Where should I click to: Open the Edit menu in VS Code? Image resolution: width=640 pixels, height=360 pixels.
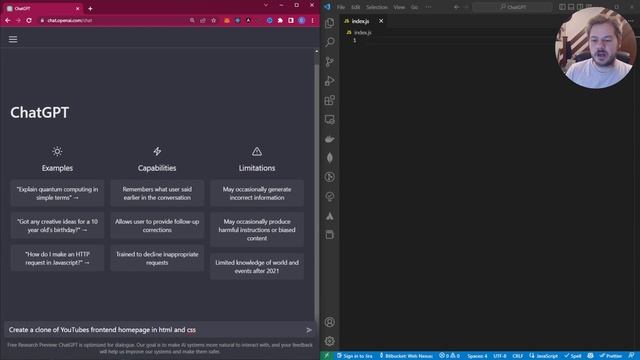click(x=356, y=7)
